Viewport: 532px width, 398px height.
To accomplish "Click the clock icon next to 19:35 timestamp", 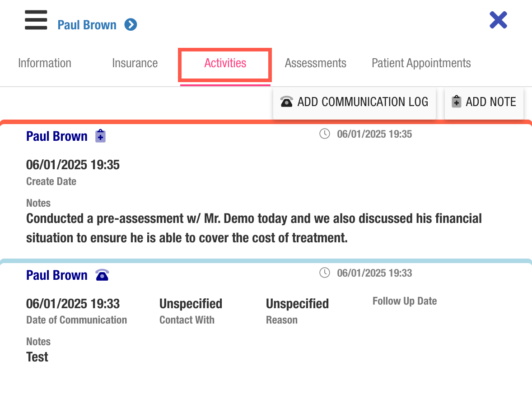I will coord(324,134).
